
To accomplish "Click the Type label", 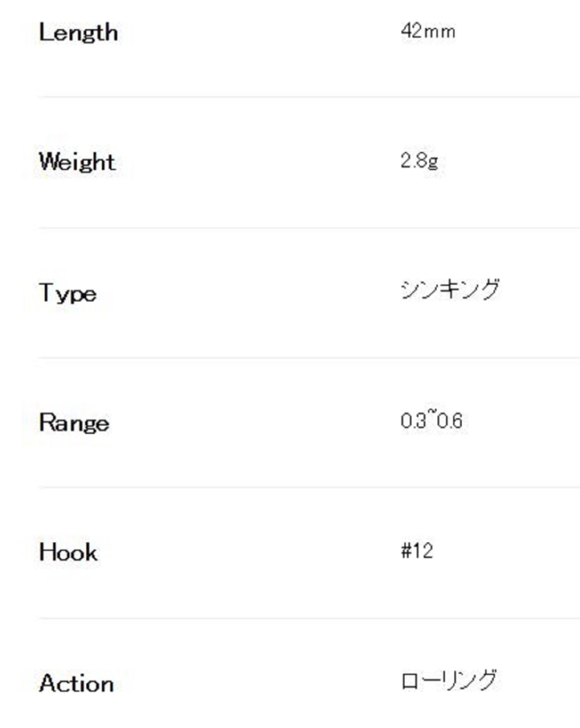I will coord(68,293).
